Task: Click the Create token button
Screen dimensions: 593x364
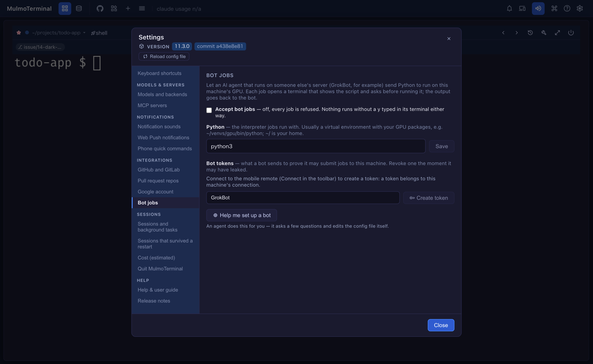Action: 429,198
